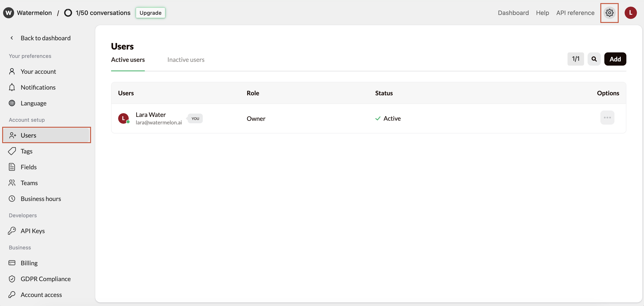644x306 pixels.
Task: Collapse settings with the back chevron
Action: pos(11,38)
